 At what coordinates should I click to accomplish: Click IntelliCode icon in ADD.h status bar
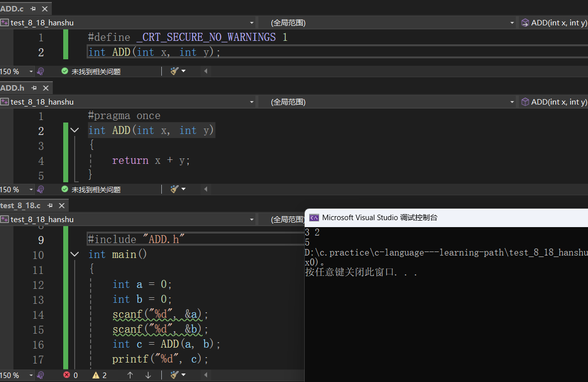click(40, 189)
